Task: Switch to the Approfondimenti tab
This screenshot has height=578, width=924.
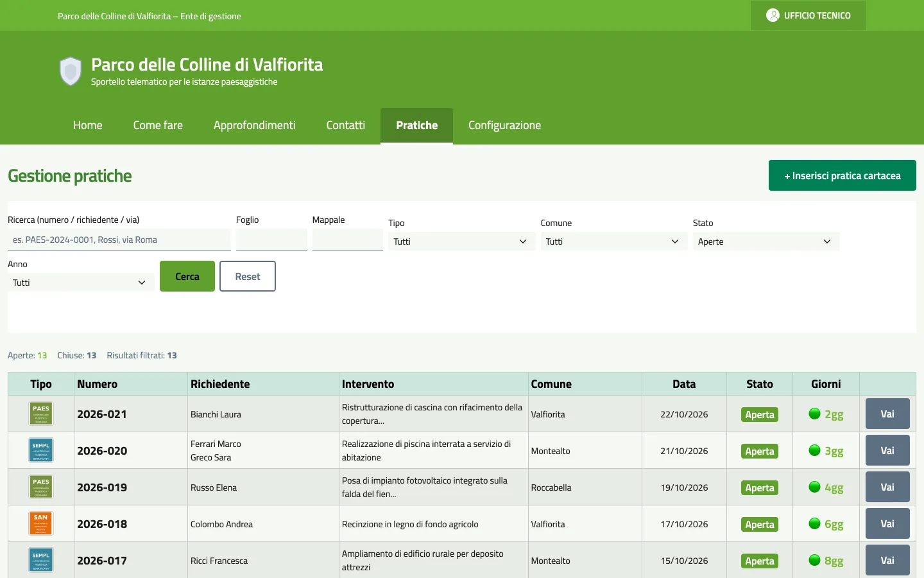Action: point(255,125)
